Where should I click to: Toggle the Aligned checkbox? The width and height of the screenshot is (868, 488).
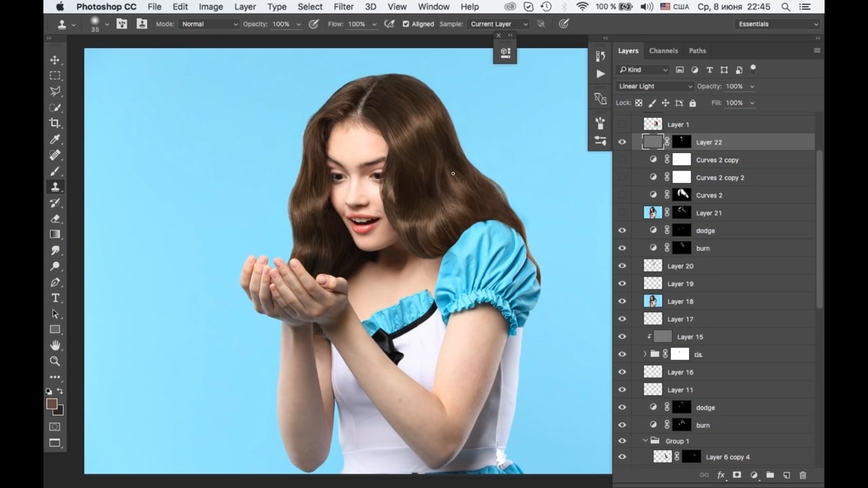tap(406, 24)
